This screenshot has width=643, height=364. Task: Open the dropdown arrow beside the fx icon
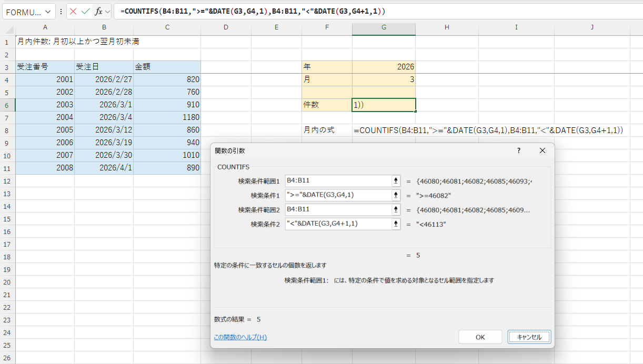click(107, 12)
